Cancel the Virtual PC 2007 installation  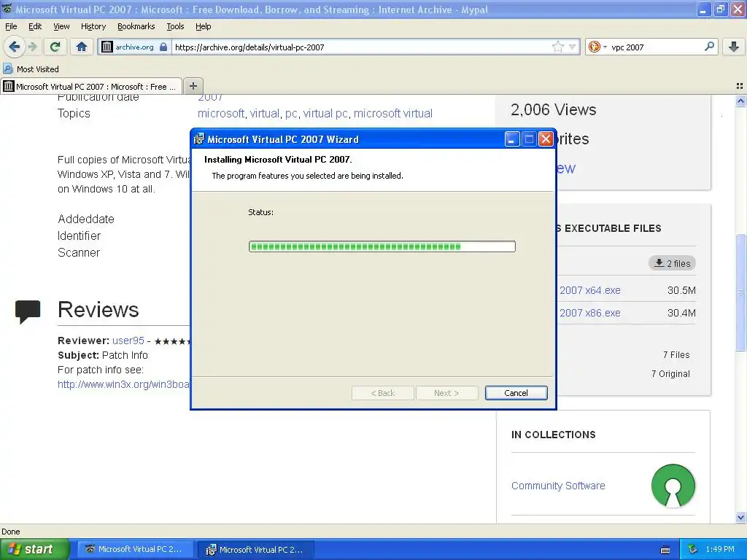(516, 393)
